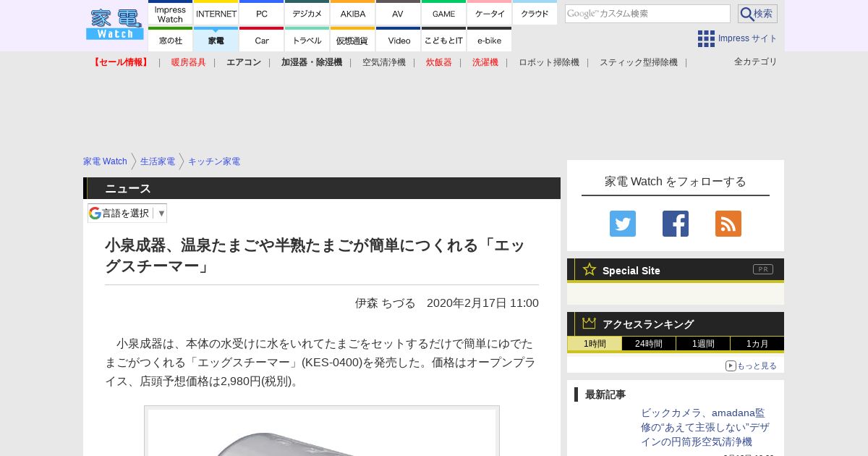Image resolution: width=868 pixels, height=456 pixels.
Task: Click the search 検索 button
Action: 757,14
